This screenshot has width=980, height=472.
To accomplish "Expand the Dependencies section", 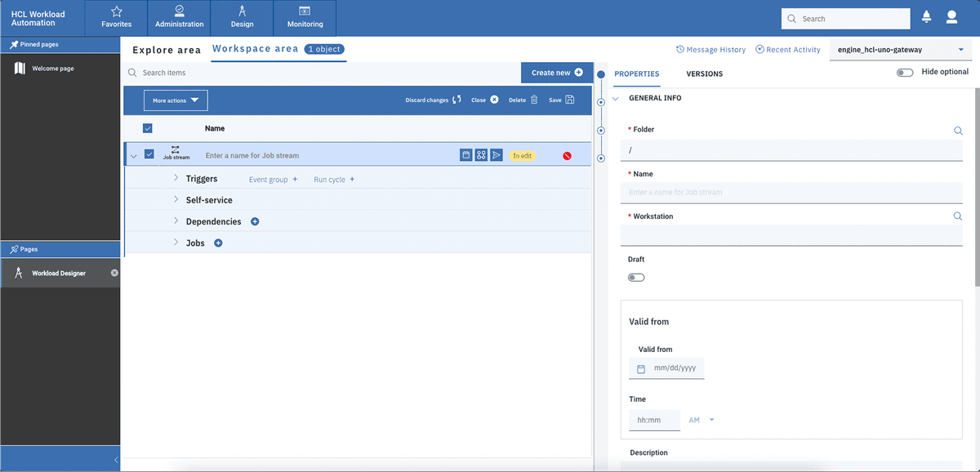I will coord(176,220).
